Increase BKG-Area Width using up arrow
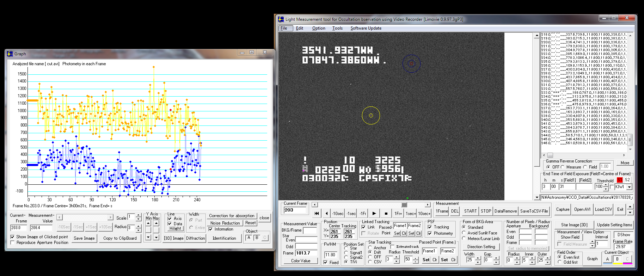 478,258
